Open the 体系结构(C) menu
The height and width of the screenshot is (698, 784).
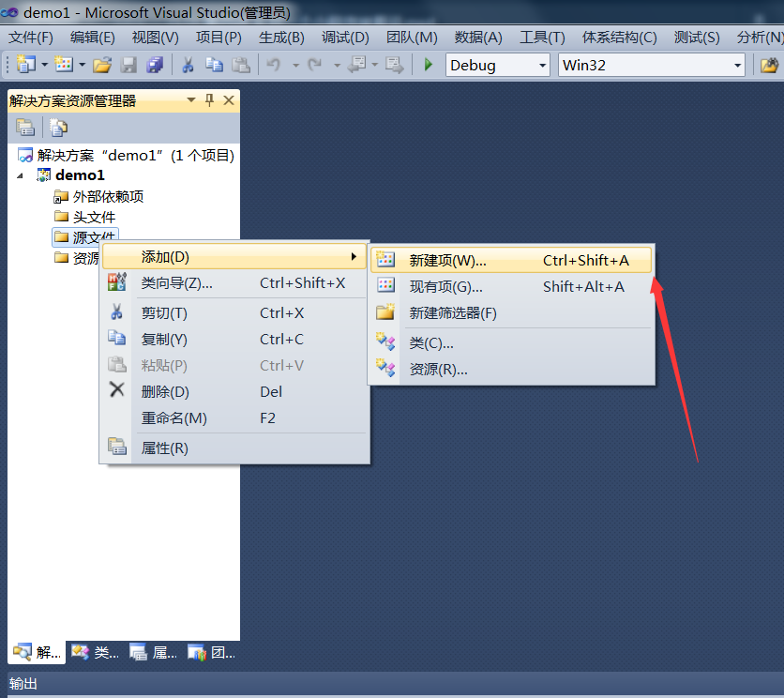tap(619, 38)
